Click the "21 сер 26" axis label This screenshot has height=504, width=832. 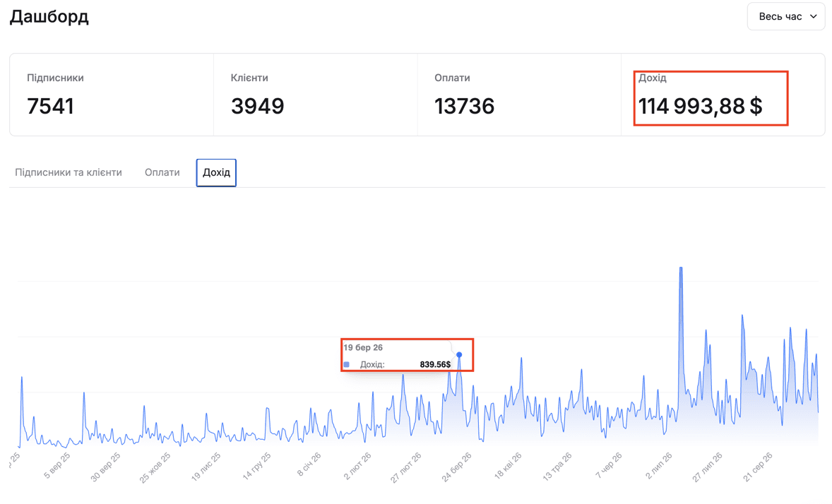pyautogui.click(x=758, y=467)
